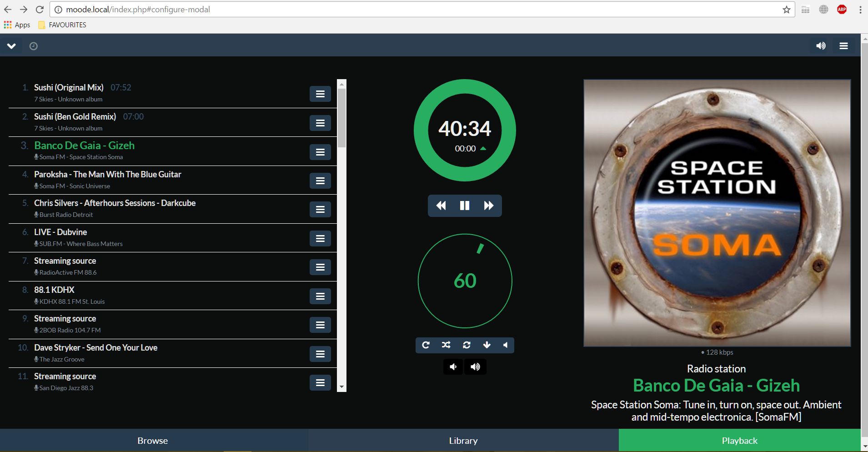This screenshot has height=452, width=868.
Task: Click the Radio station label
Action: tap(717, 369)
